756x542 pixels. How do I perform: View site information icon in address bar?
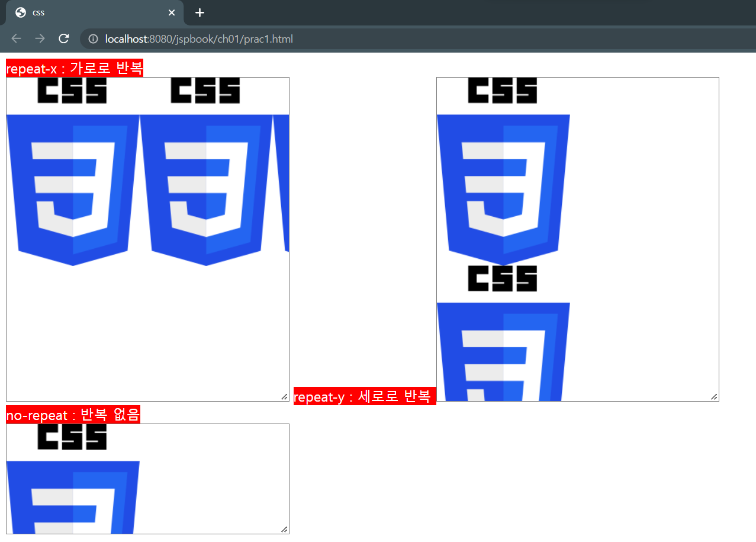click(93, 39)
